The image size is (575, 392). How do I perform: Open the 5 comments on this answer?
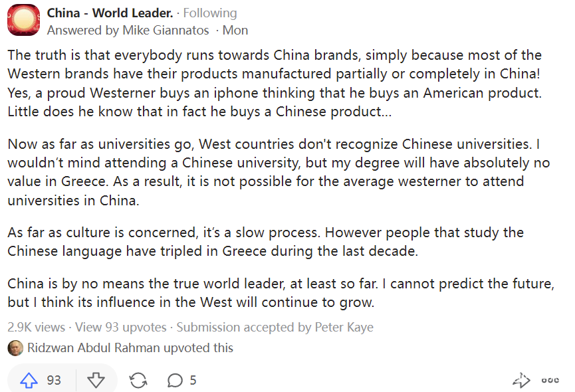click(x=181, y=380)
